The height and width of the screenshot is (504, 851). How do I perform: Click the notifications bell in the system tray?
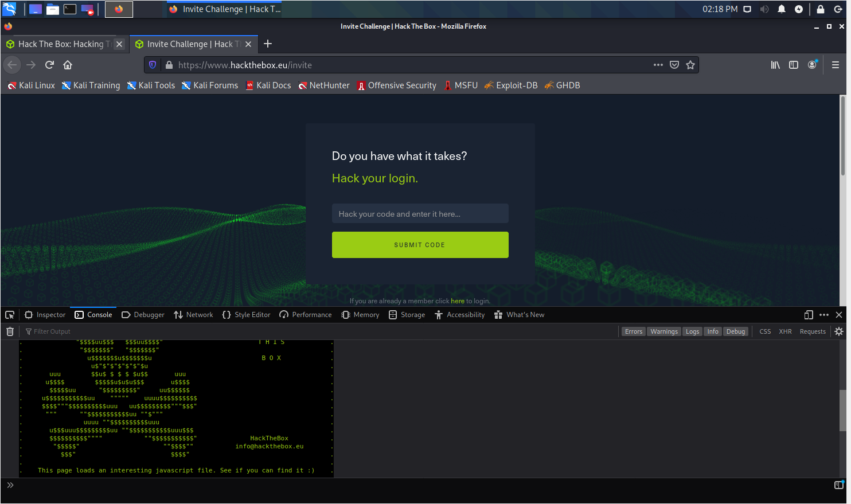point(782,9)
